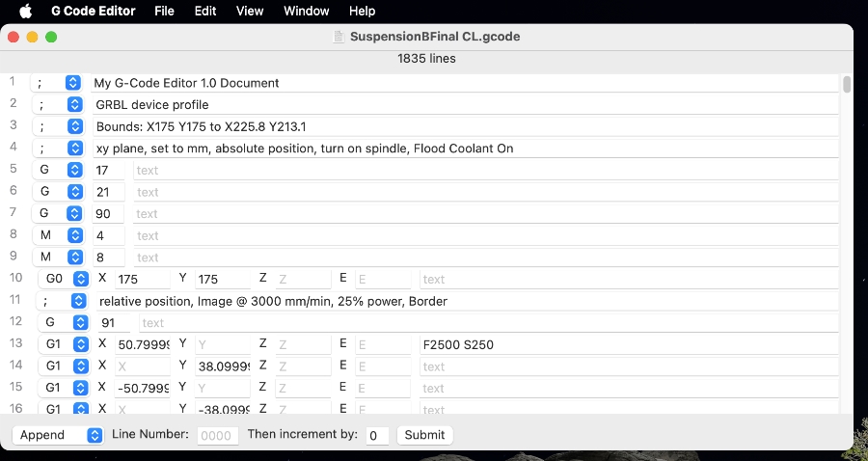Click line 13 text field with F2500 S250

pyautogui.click(x=628, y=344)
